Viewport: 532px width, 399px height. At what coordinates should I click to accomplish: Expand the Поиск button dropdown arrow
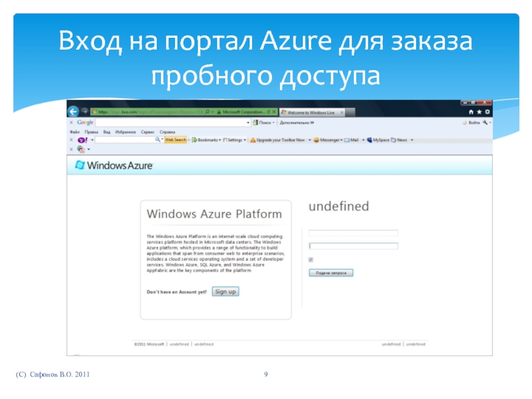click(x=273, y=122)
